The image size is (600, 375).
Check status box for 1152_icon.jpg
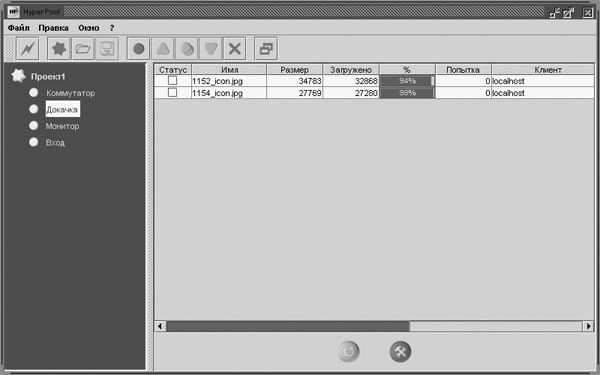click(173, 81)
